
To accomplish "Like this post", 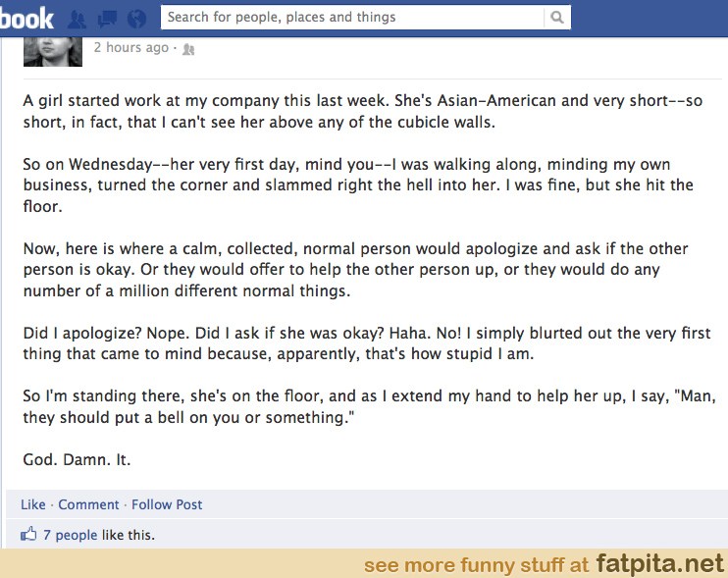I will [x=33, y=504].
